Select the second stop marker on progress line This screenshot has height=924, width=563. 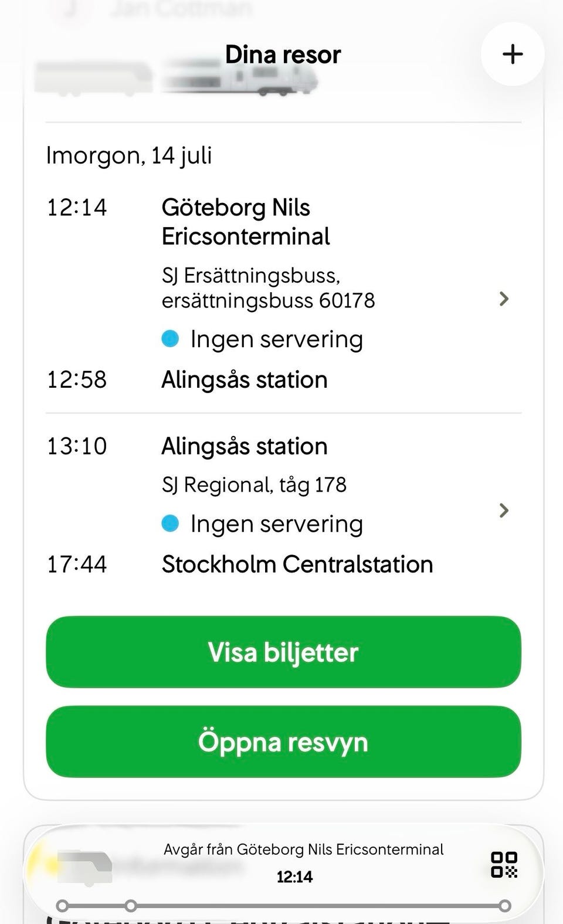click(131, 906)
